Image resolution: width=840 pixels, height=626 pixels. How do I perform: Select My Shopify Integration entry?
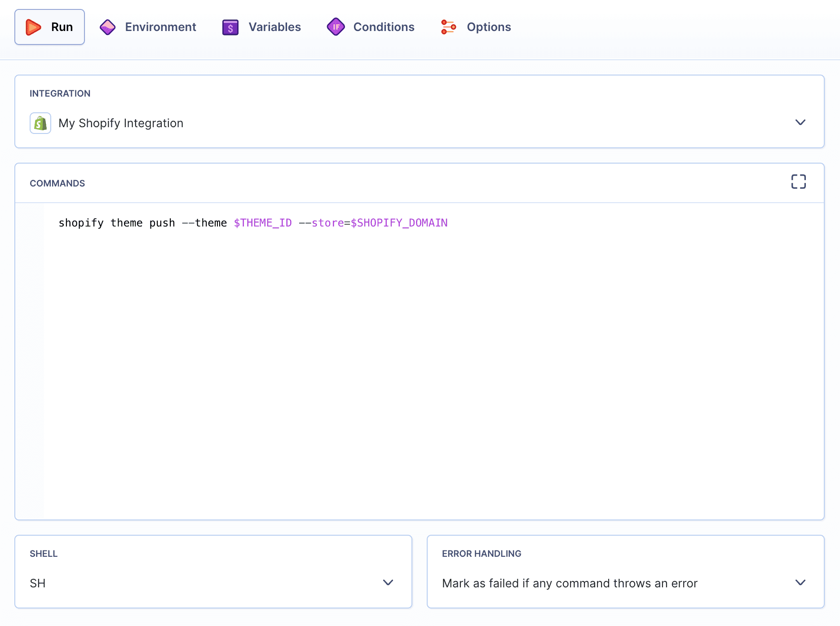[x=120, y=123]
